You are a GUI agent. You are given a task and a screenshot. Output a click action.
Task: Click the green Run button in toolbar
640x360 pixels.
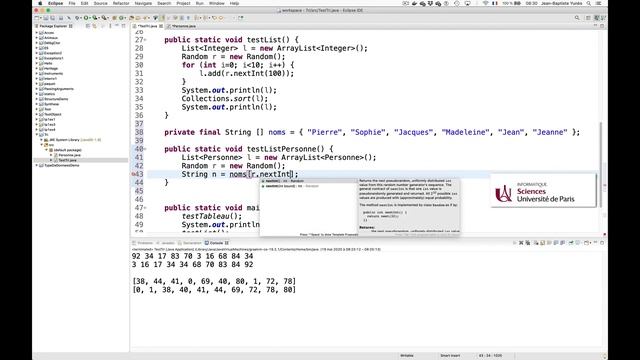[x=86, y=18]
